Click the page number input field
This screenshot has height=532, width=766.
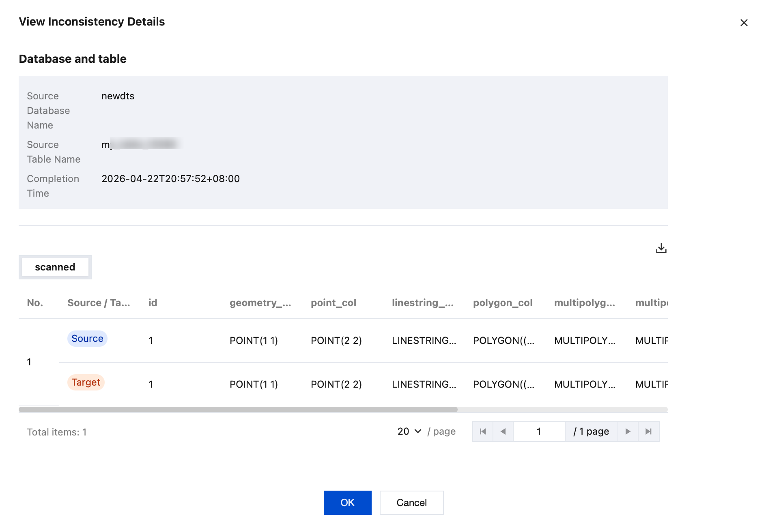[x=539, y=431]
